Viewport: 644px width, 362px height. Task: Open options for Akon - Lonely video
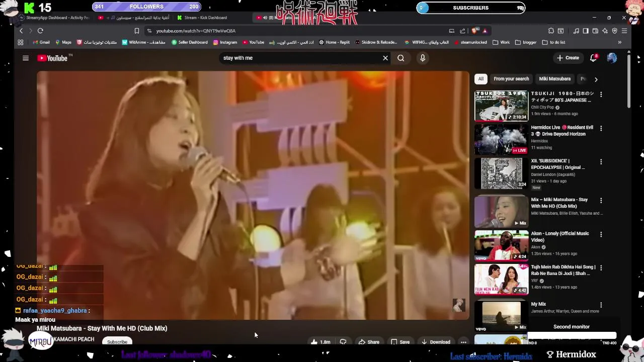(601, 234)
